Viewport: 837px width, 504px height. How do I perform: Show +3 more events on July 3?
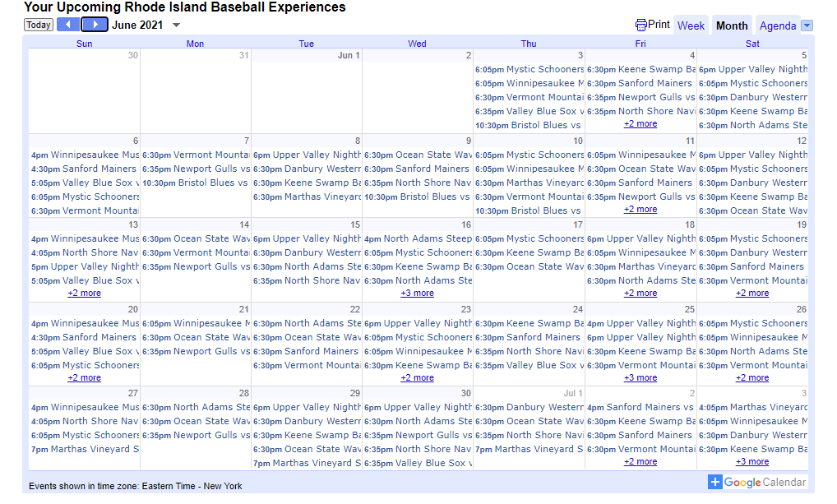(751, 462)
